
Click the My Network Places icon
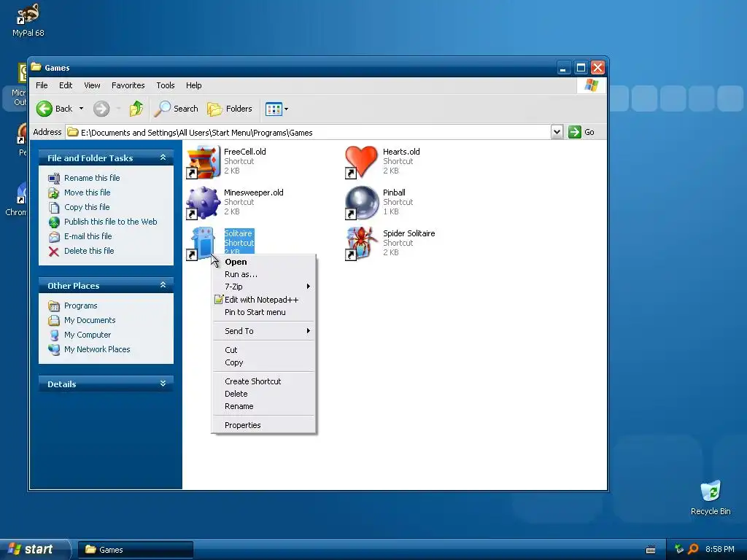coord(54,349)
